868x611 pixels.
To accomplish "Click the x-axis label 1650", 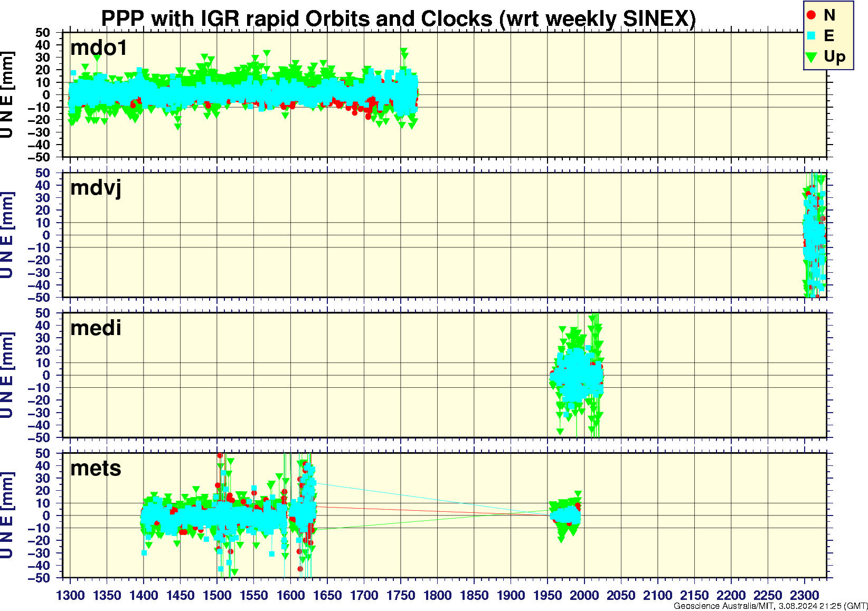I will coord(327,595).
